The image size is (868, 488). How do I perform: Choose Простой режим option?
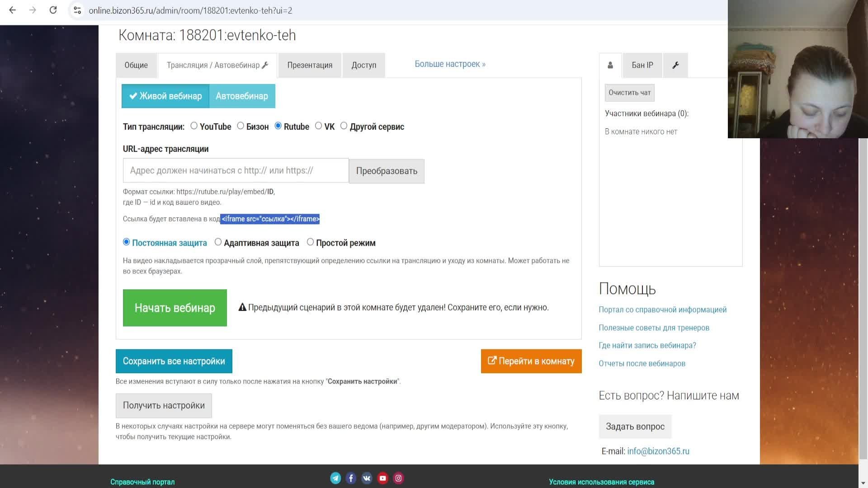310,242
